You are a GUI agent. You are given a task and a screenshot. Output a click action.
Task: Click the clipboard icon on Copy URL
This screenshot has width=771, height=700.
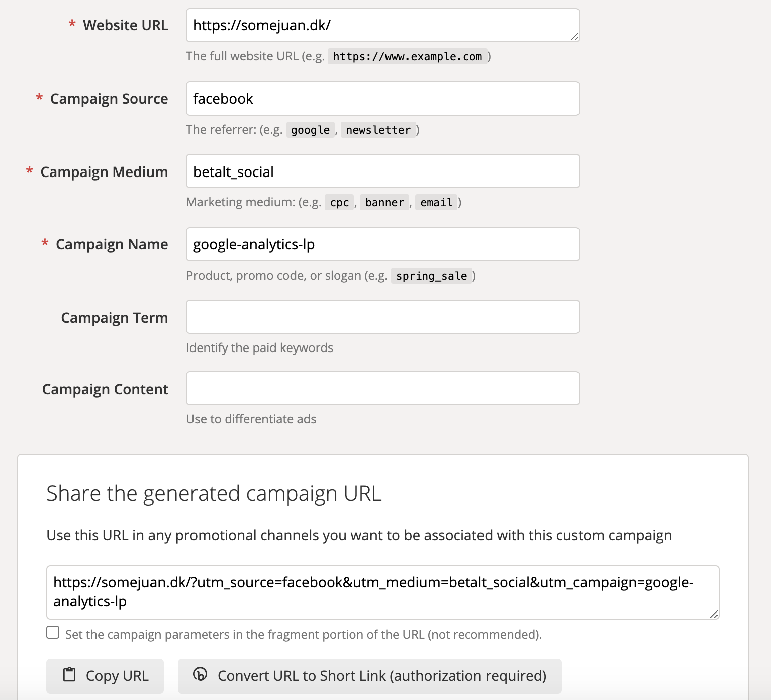click(x=69, y=674)
